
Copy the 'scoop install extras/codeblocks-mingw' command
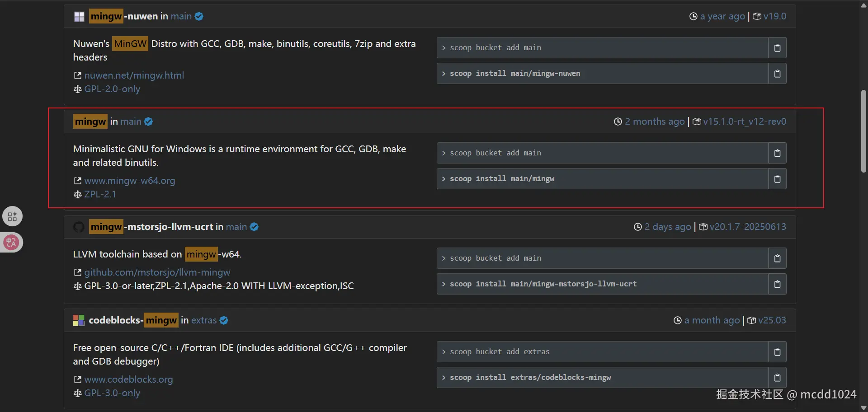[x=777, y=378]
